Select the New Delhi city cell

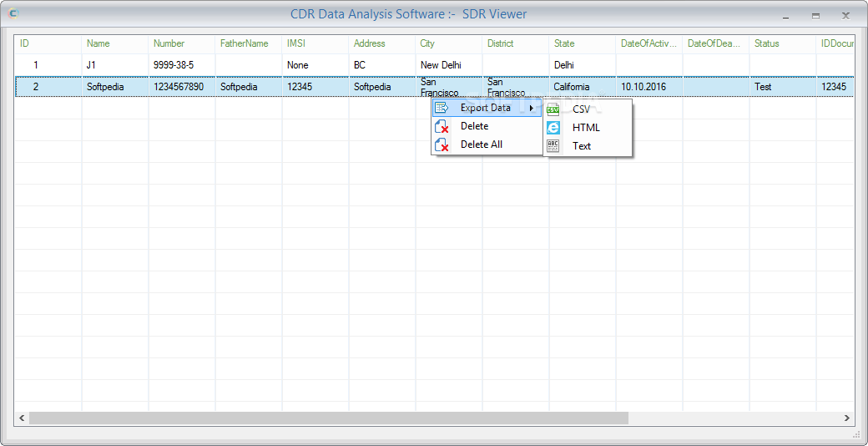[x=449, y=65]
